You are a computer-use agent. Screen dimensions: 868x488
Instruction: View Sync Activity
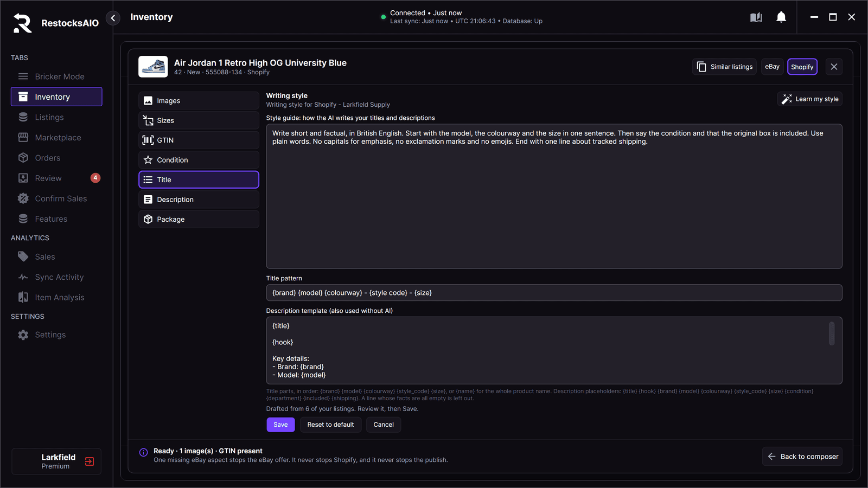[56, 277]
